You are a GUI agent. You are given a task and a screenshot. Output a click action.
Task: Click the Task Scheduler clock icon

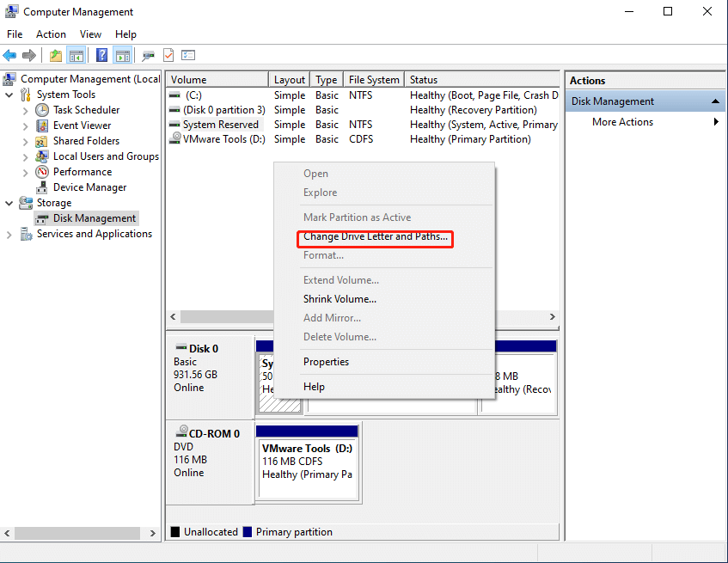click(42, 110)
